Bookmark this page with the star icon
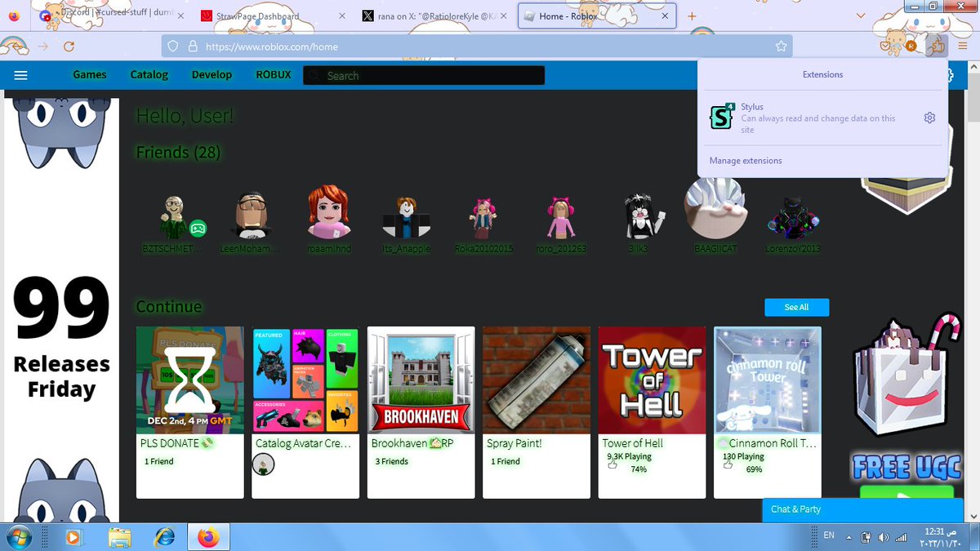Screen dimensions: 980x551 pos(781,47)
